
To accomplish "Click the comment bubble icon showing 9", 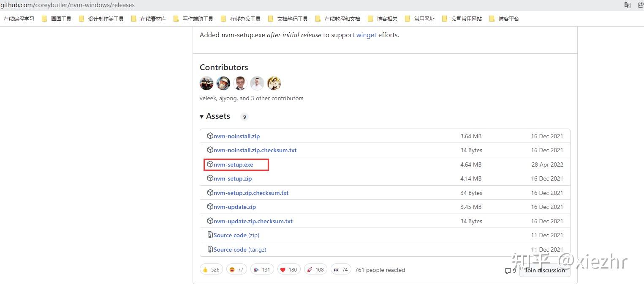I will click(510, 271).
